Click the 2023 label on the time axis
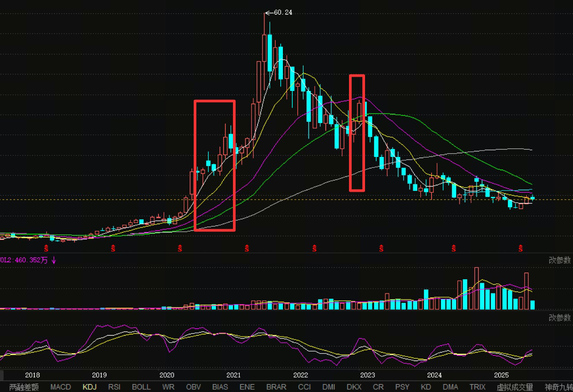The height and width of the screenshot is (392, 573). coord(368,375)
